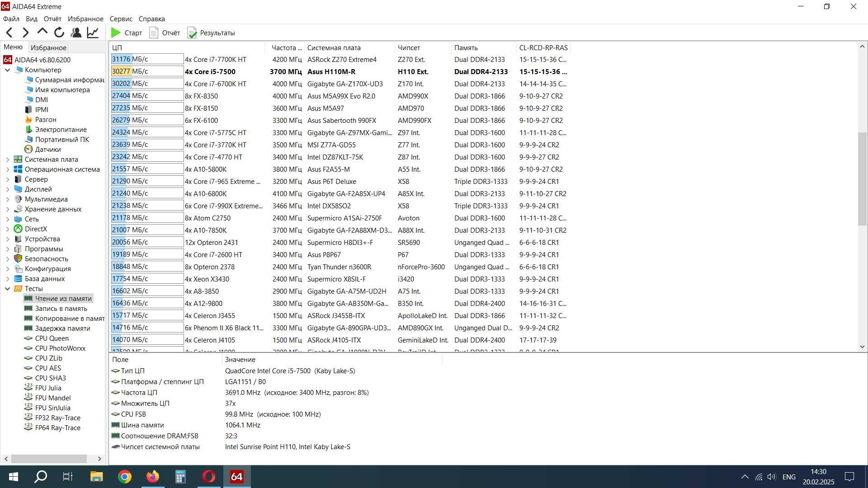Select the Датчики sensor item

[x=42, y=150]
